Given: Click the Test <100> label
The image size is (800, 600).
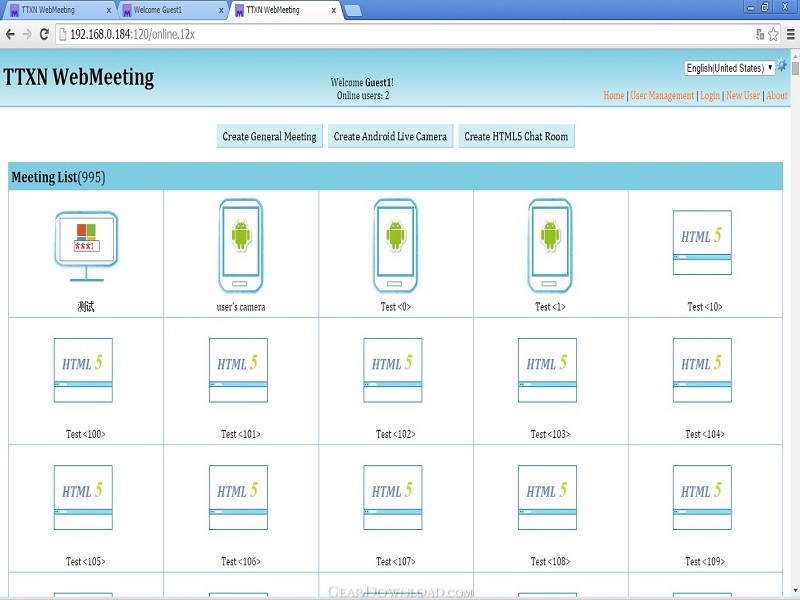Looking at the screenshot, I should click(86, 434).
